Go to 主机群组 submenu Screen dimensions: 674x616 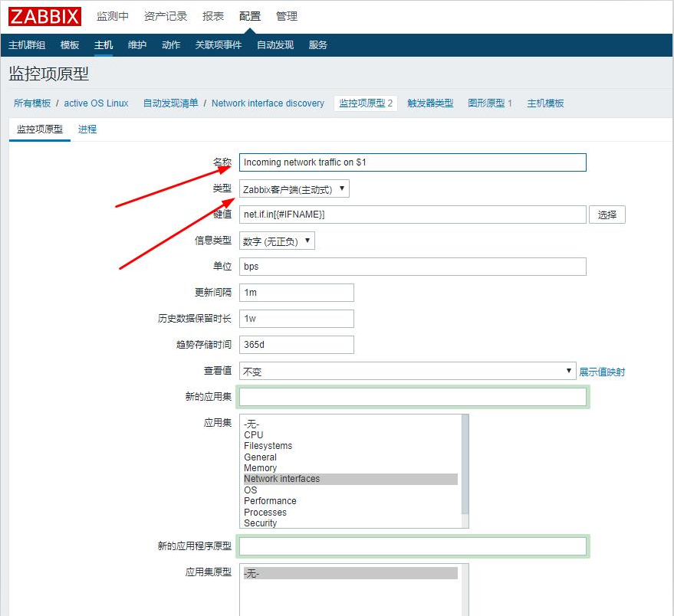[x=27, y=45]
